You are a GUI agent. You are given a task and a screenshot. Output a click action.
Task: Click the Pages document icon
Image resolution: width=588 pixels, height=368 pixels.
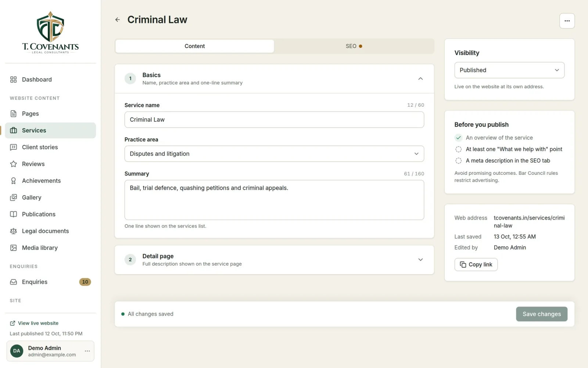pos(14,114)
